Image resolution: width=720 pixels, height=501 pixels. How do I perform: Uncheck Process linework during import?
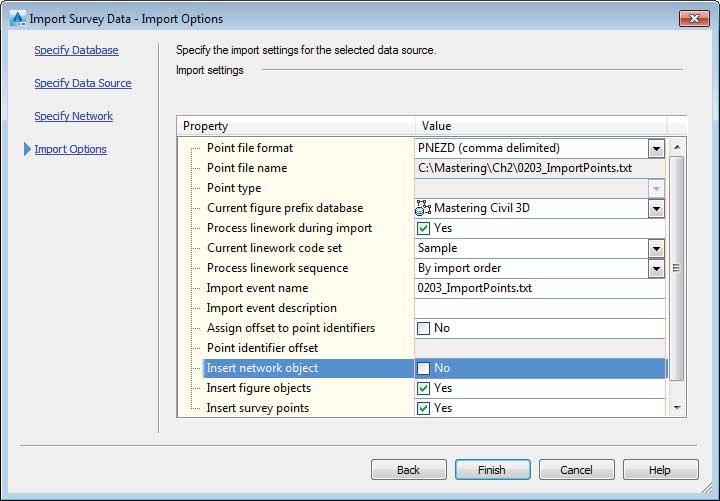point(423,228)
